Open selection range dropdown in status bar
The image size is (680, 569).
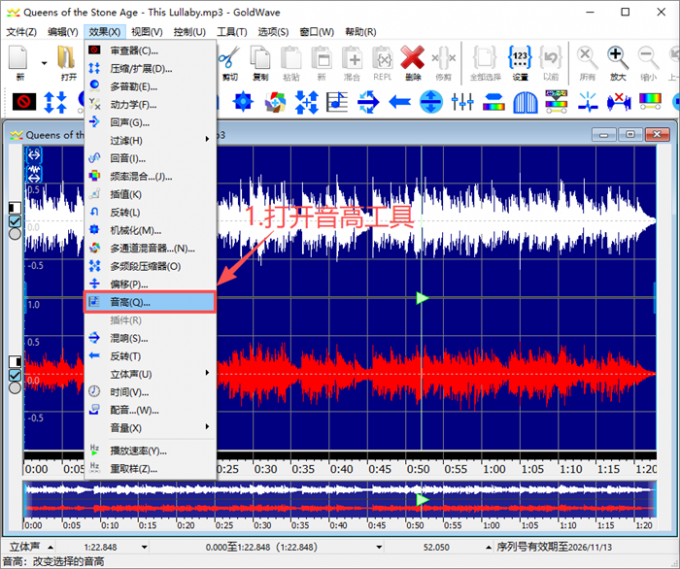click(x=379, y=547)
